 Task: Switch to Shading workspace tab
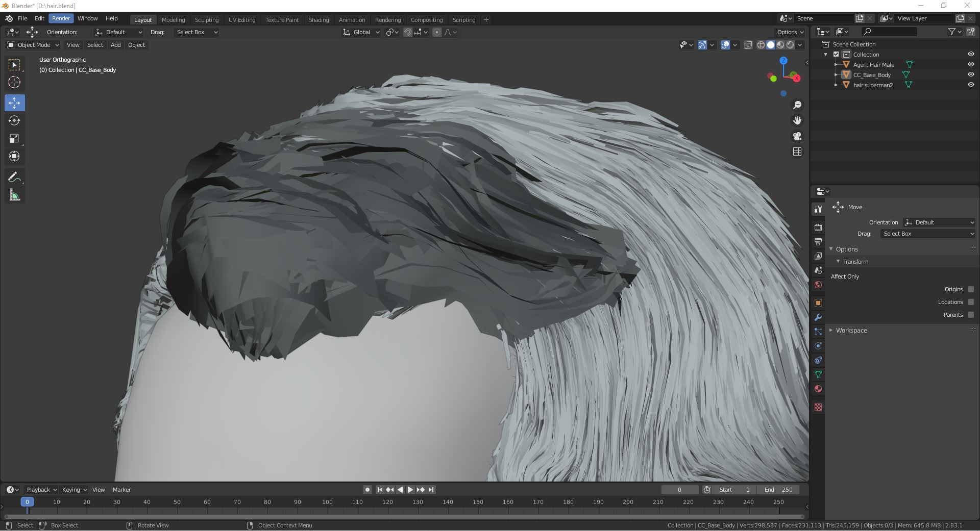[x=318, y=19]
